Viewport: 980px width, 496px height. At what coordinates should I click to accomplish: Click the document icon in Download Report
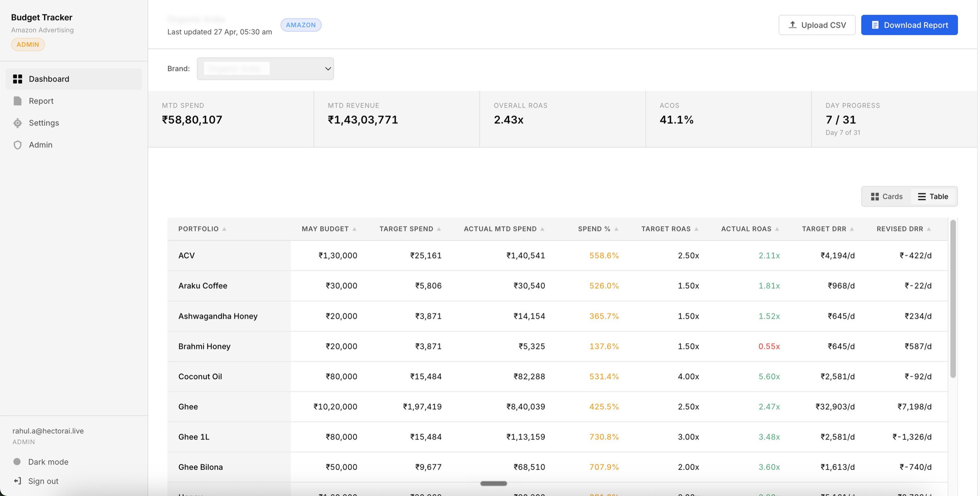click(875, 25)
